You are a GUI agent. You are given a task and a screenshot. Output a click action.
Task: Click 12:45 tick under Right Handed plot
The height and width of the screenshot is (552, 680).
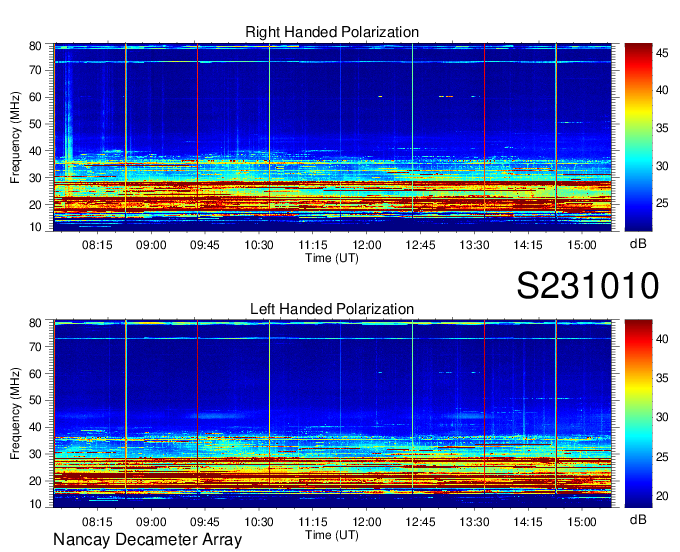coord(420,245)
